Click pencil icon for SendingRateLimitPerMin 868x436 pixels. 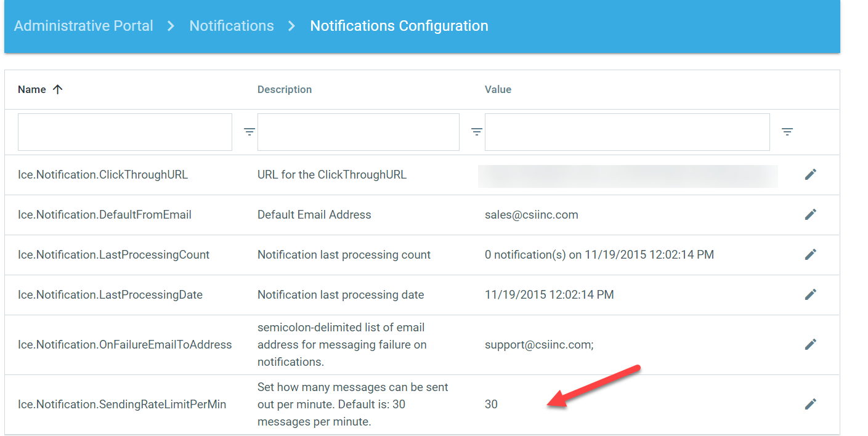pyautogui.click(x=810, y=405)
